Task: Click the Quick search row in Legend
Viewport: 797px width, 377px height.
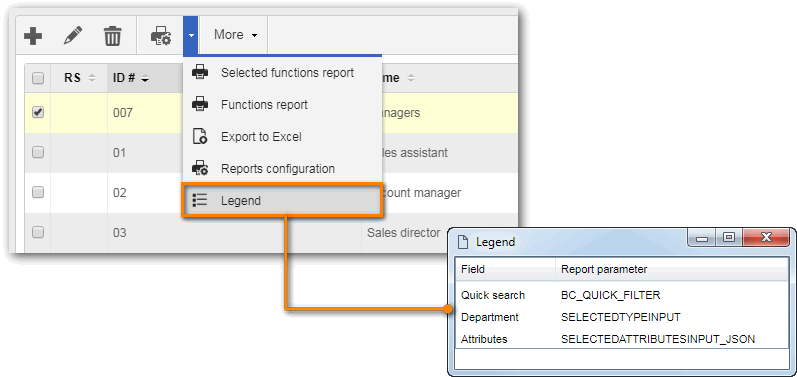Action: coord(621,295)
